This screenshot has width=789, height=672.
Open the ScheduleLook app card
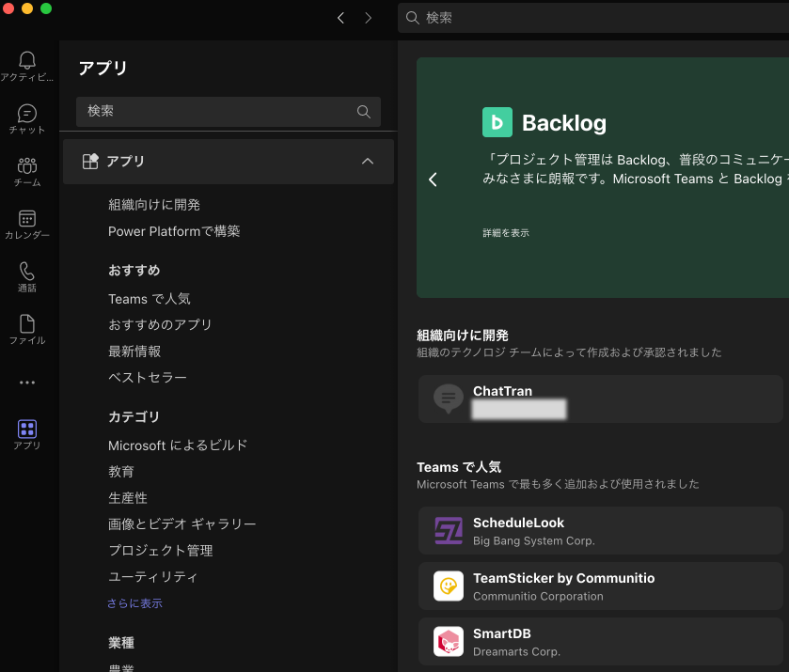point(600,531)
